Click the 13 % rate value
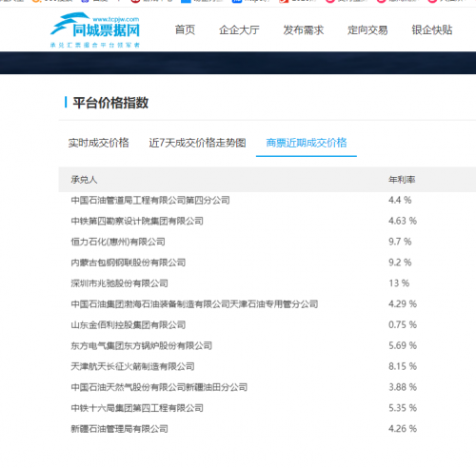The width and height of the screenshot is (476, 468). 399,283
